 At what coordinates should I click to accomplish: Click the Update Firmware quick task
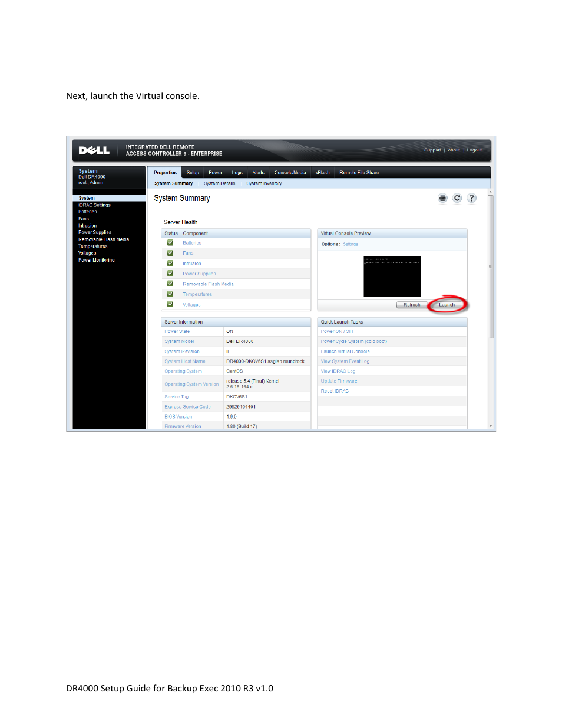(339, 381)
